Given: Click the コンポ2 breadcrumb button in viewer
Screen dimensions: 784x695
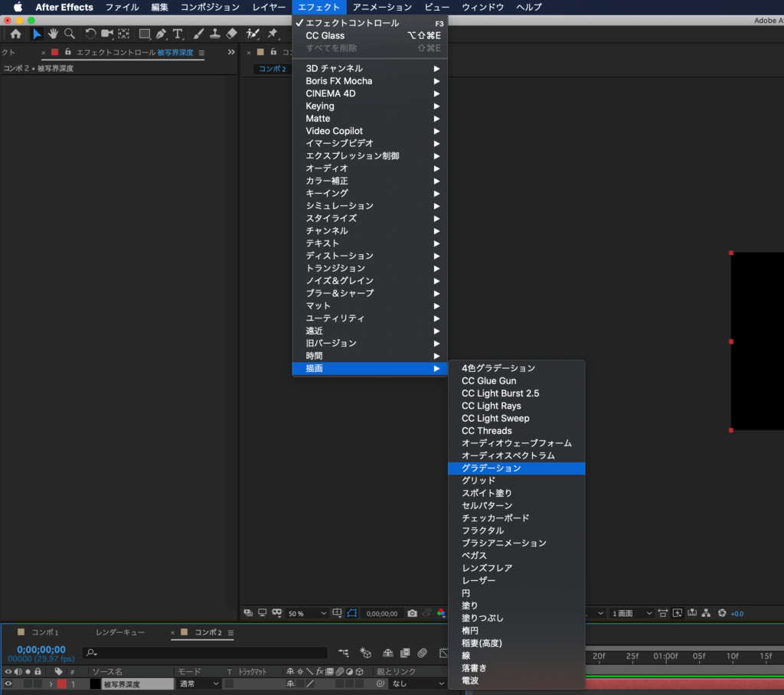Looking at the screenshot, I should click(272, 69).
